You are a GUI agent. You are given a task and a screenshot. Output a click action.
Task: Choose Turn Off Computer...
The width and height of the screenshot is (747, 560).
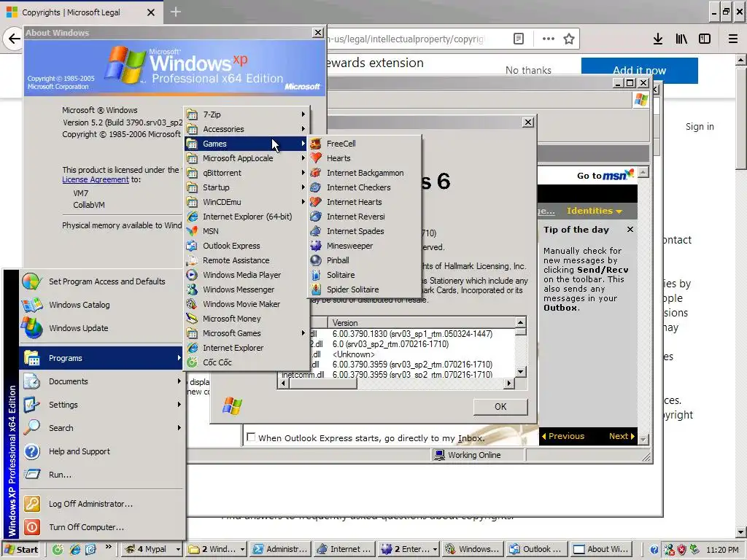pyautogui.click(x=101, y=527)
